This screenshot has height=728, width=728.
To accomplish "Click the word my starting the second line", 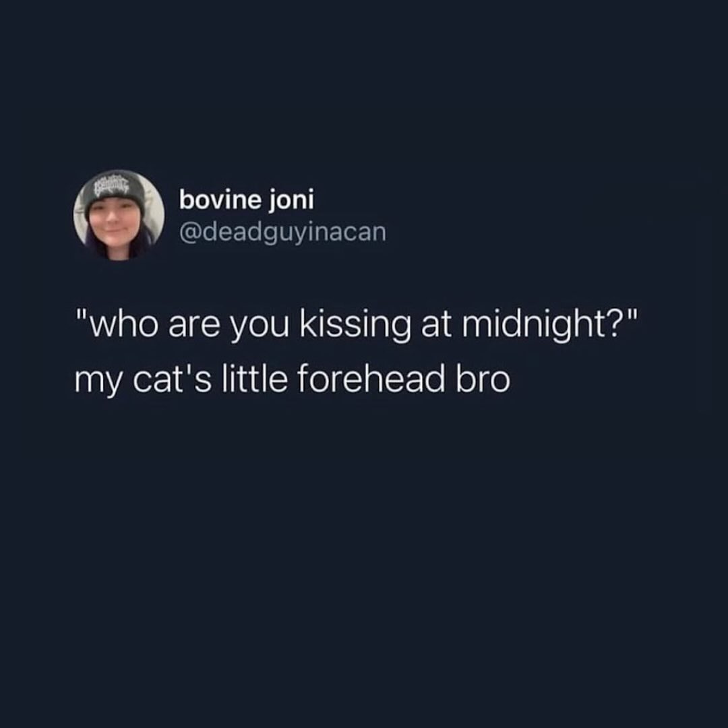I will point(98,383).
